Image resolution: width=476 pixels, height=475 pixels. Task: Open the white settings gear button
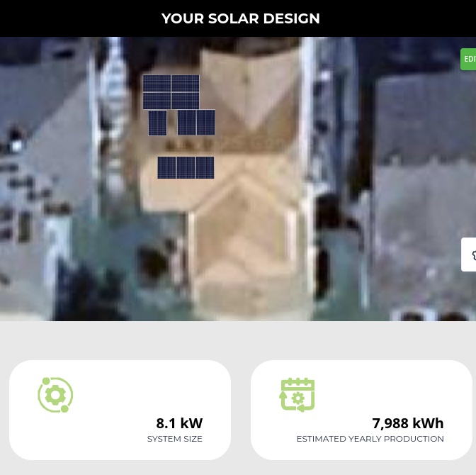pyautogui.click(x=469, y=255)
